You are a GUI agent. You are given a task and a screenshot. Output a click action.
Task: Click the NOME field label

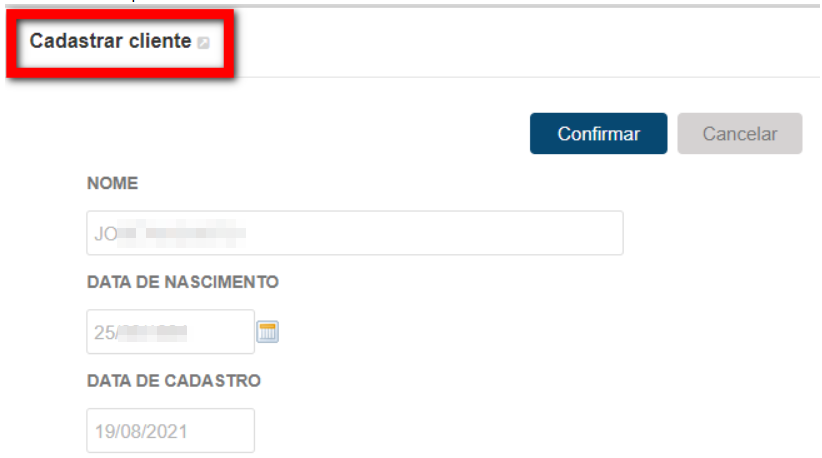click(112, 183)
